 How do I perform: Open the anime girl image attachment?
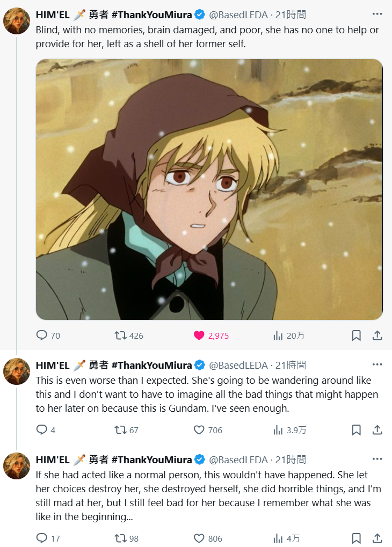click(209, 189)
